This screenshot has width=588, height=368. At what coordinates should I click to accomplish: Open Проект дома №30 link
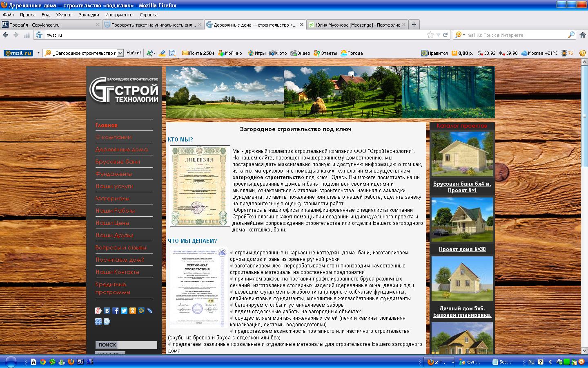(x=462, y=249)
